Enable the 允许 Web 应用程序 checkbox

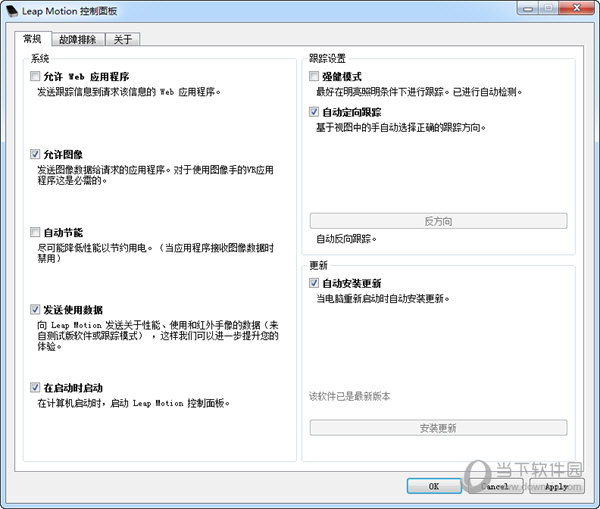36,76
